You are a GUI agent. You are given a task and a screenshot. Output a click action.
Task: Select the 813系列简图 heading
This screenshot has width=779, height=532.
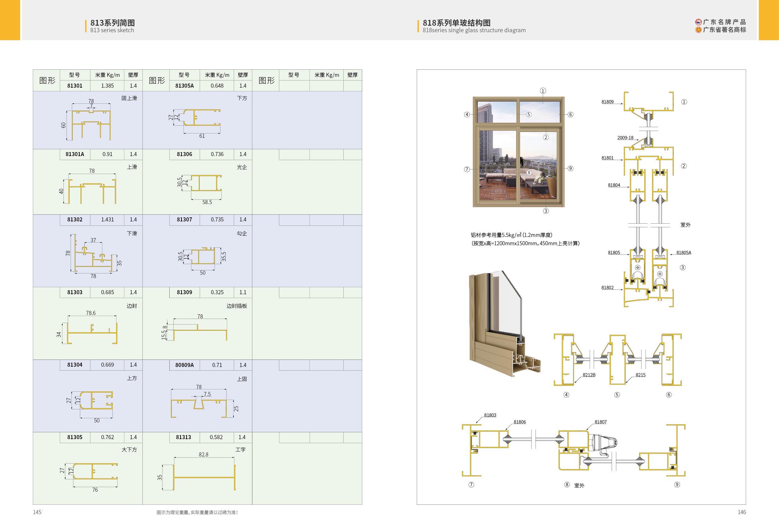coord(113,23)
